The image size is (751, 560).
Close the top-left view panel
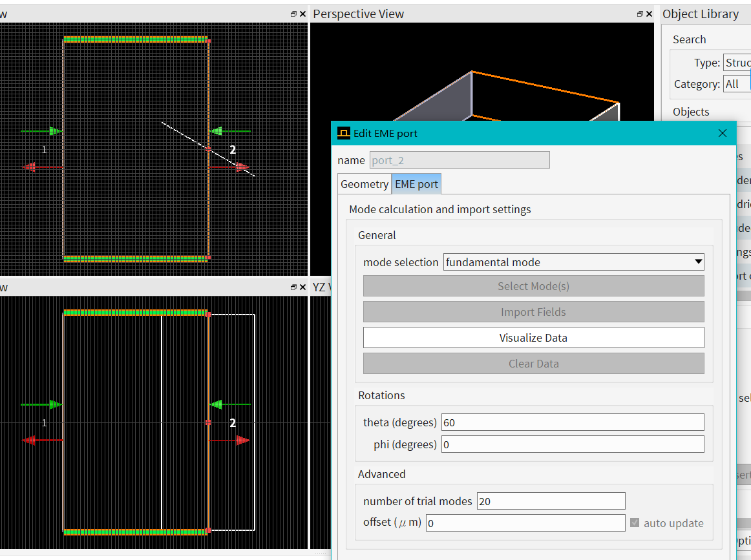click(x=302, y=14)
